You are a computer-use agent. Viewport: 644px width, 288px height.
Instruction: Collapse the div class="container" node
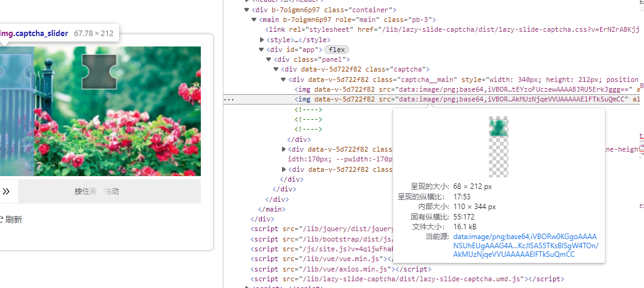click(x=247, y=10)
